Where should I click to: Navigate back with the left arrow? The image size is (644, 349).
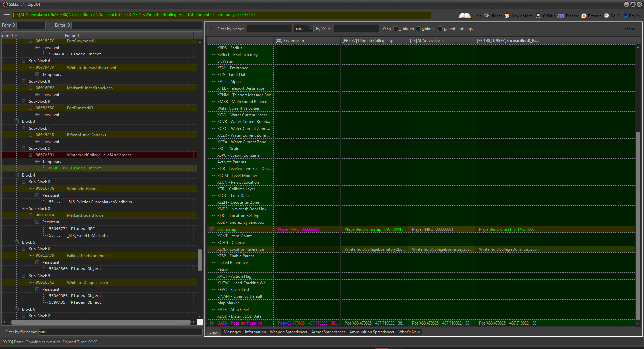point(437,16)
